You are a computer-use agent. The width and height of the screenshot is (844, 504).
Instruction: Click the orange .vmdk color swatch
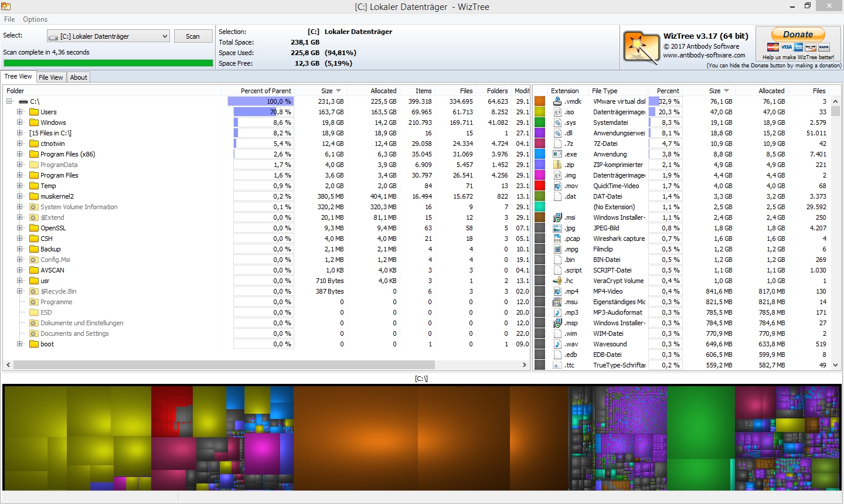[540, 101]
